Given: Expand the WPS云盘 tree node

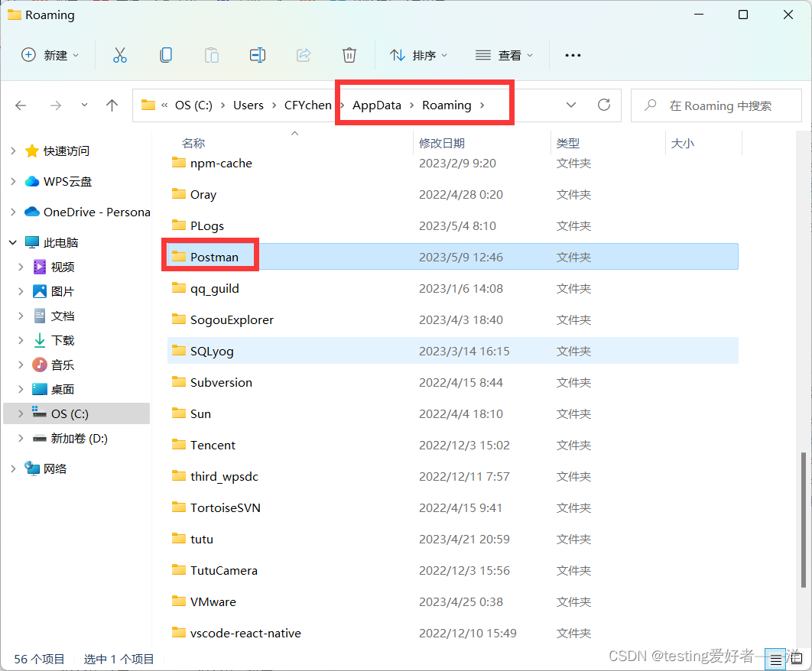Looking at the screenshot, I should point(13,181).
